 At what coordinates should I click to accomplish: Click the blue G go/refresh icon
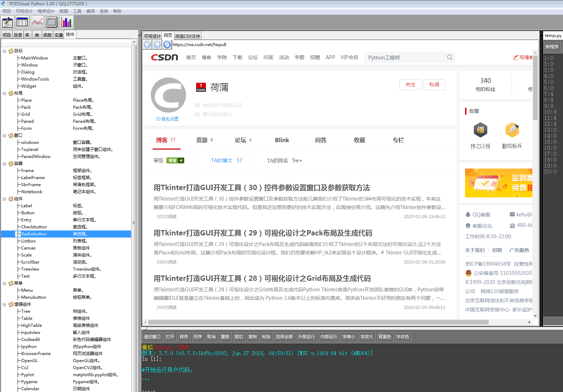coord(167,45)
